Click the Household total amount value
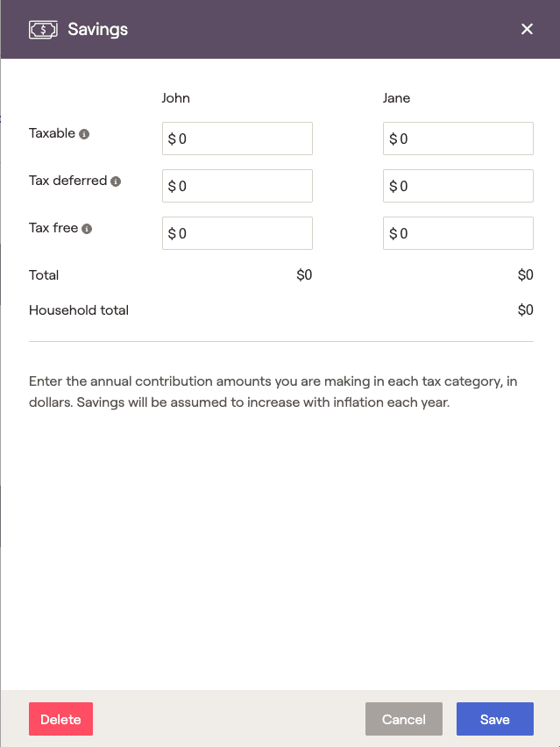 click(525, 310)
